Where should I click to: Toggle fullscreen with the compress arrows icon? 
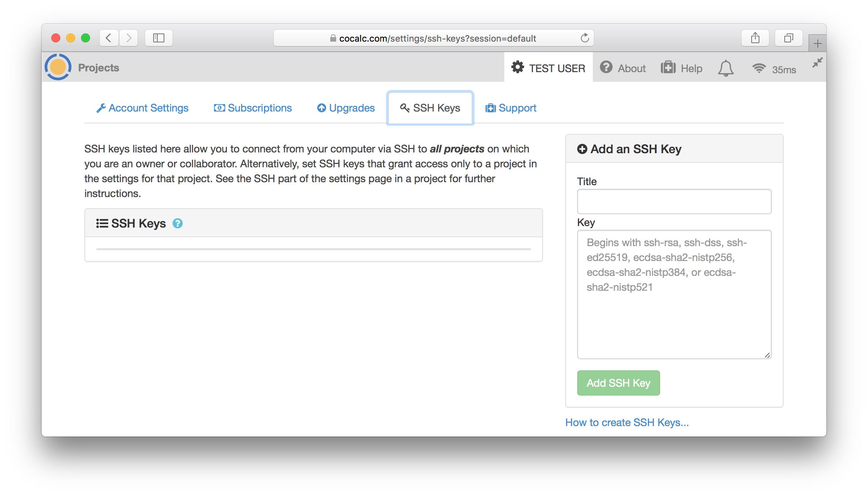click(817, 62)
